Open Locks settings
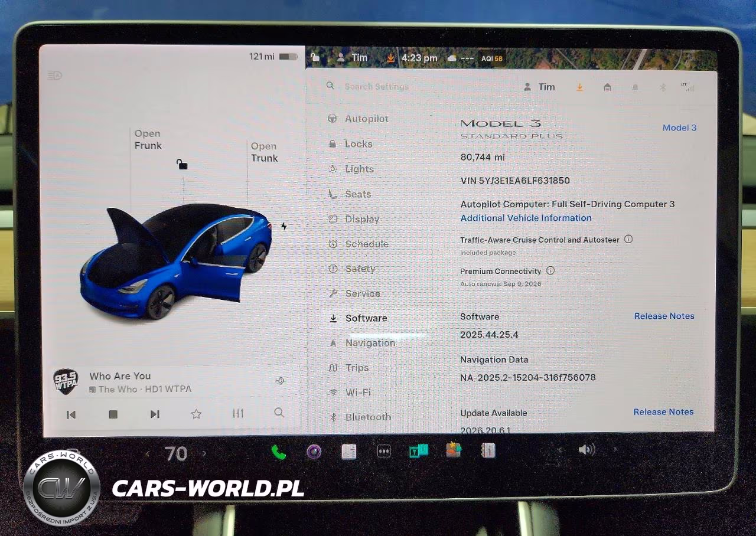The image size is (756, 536). [350, 144]
